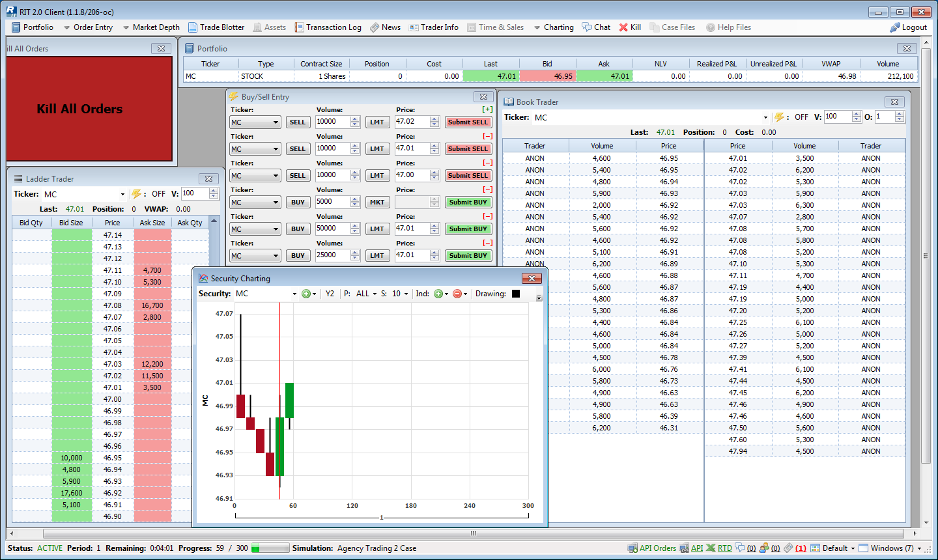The height and width of the screenshot is (560, 938).
Task: Click the 47.00 price field in third row
Action: 411,175
